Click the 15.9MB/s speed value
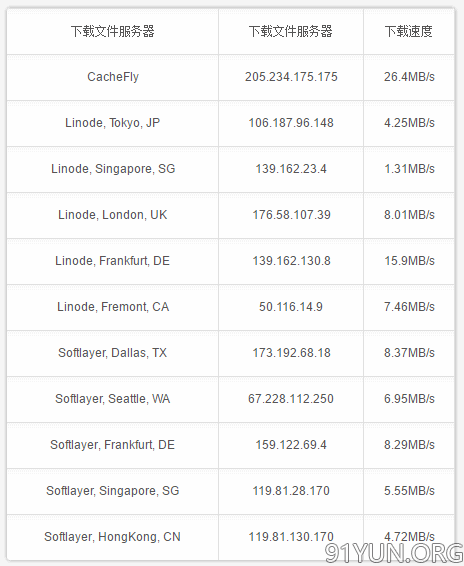 [409, 261]
